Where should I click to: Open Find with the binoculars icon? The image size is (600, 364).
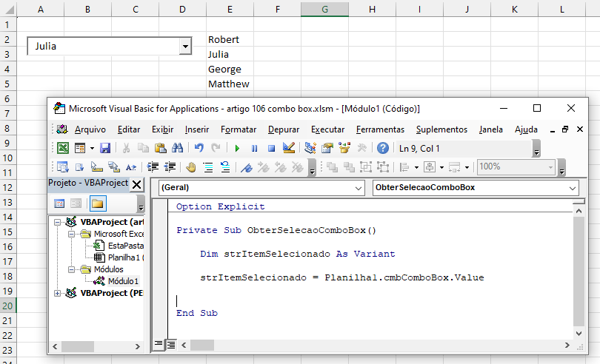tap(178, 149)
